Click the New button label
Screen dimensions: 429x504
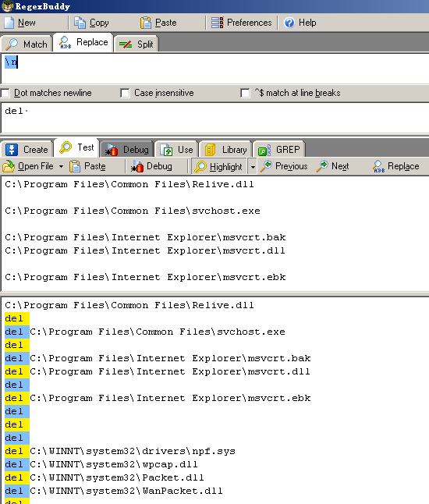(x=27, y=23)
